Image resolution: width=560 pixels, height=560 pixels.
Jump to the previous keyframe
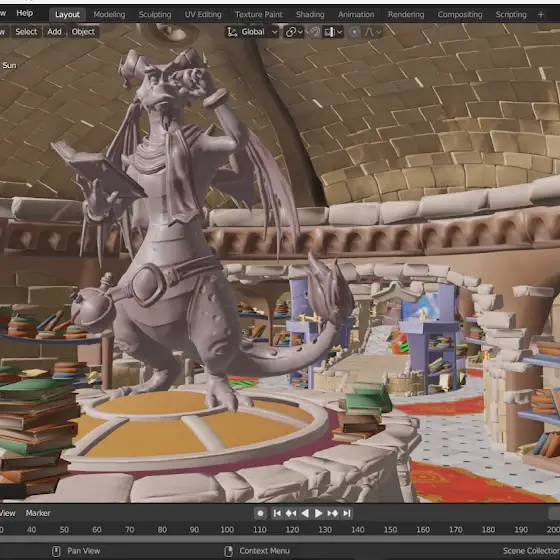(x=291, y=513)
